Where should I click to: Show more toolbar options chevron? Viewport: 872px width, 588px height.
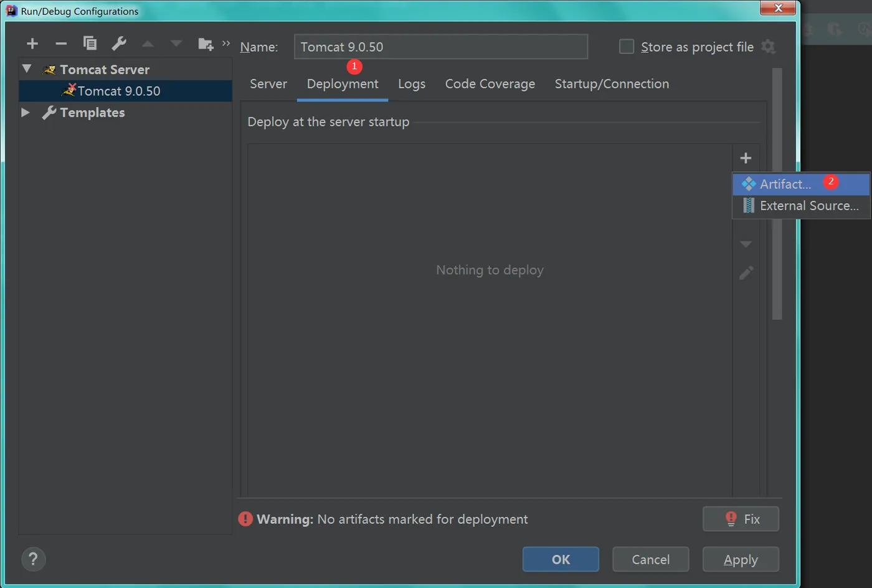coord(226,43)
